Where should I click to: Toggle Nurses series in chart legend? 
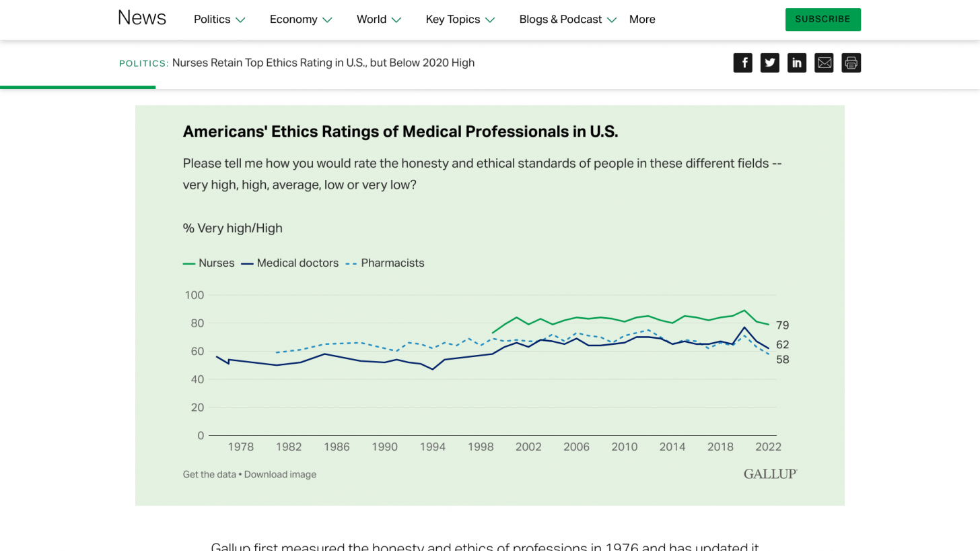pos(209,263)
